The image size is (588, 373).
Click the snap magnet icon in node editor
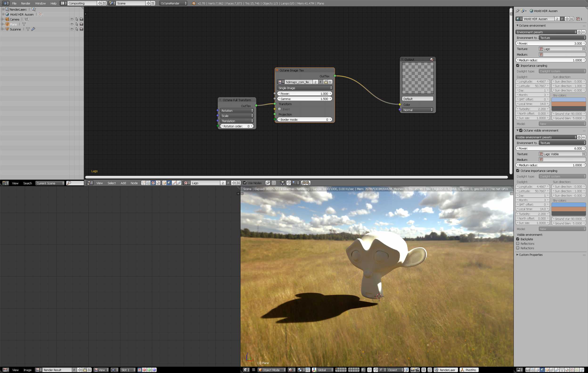click(289, 183)
